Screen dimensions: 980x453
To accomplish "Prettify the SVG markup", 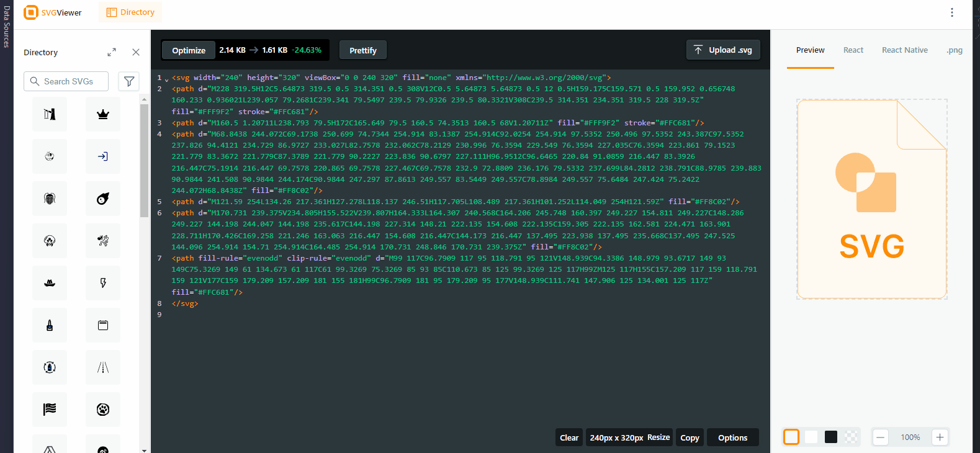I will click(x=363, y=50).
